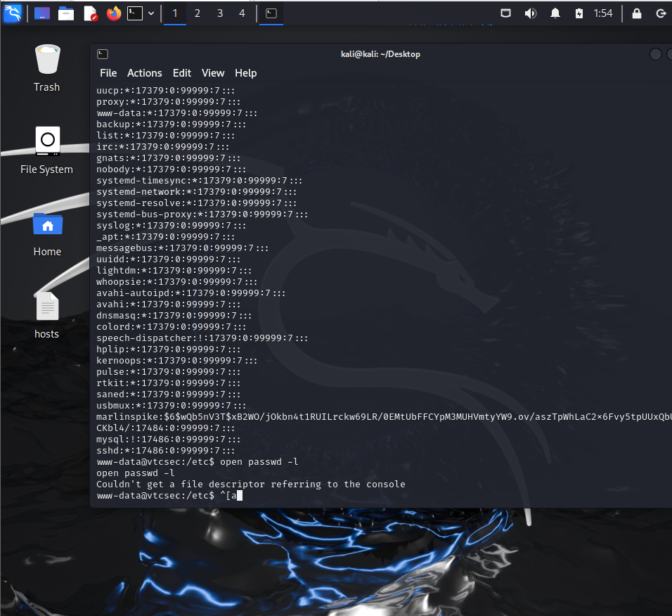Viewport: 672px width, 616px height.
Task: Click the terminal window round control button
Action: (655, 54)
